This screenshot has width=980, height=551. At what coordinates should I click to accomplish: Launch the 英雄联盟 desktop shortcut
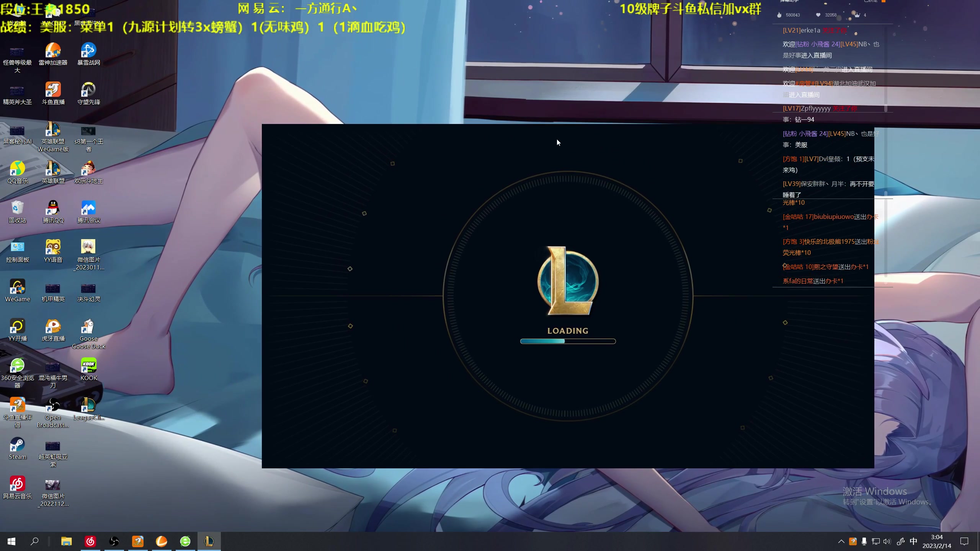53,172
